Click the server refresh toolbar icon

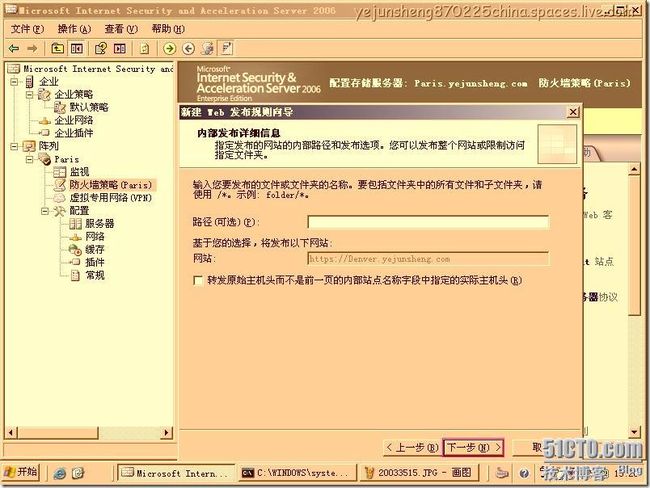coord(207,49)
